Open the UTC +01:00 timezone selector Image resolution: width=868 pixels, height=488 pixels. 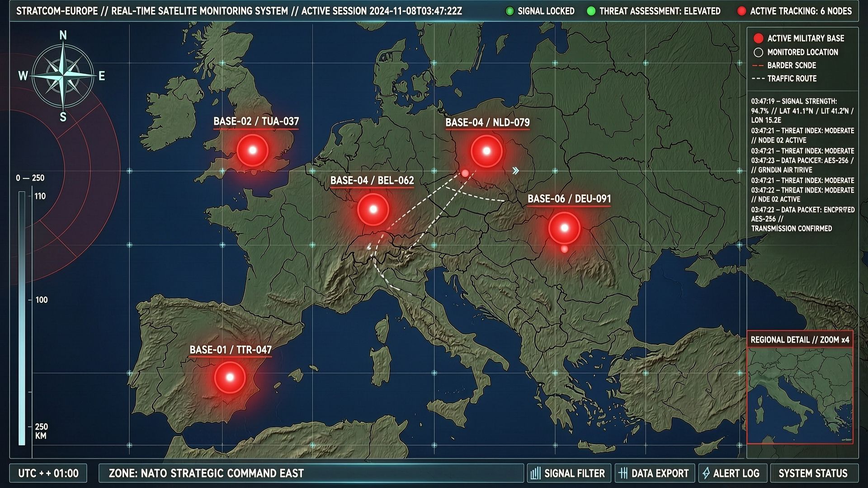point(48,473)
